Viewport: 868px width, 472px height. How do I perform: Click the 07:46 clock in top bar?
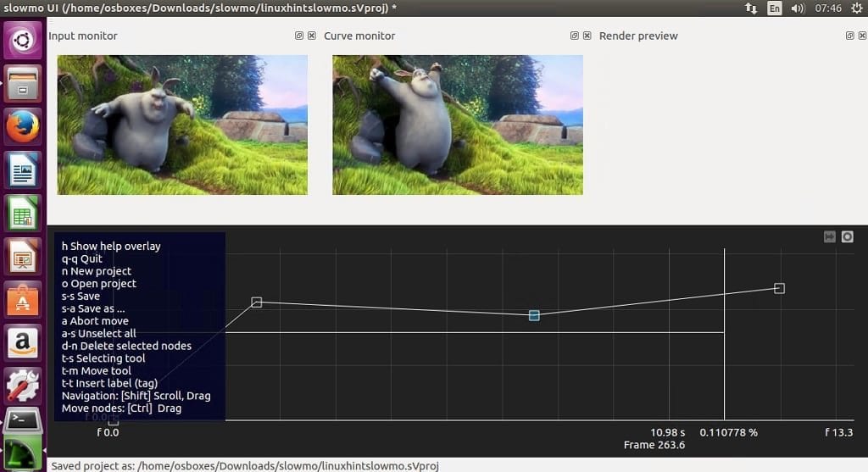pyautogui.click(x=828, y=8)
